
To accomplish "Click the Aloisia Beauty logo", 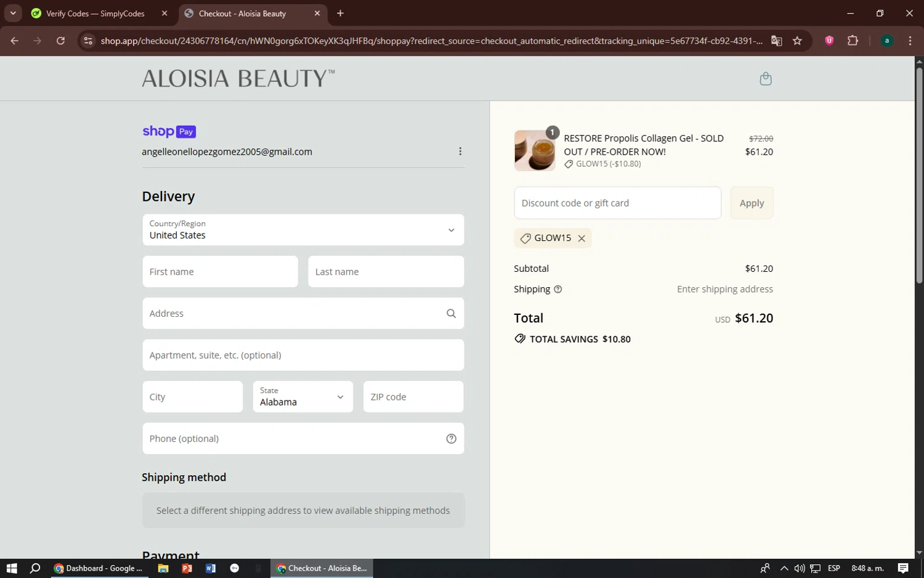I will click(x=238, y=78).
